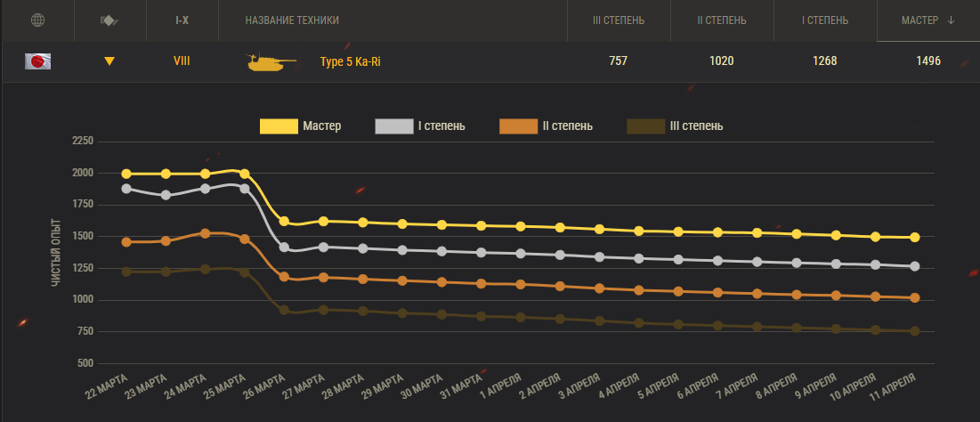Sort by Название техники column
980x422 pixels.
point(292,20)
